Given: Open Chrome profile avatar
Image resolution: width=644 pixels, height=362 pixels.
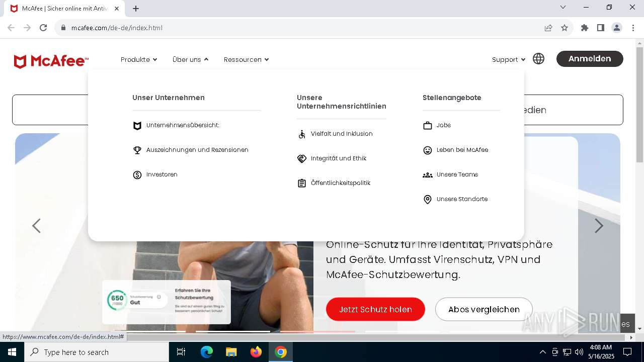Looking at the screenshot, I should click(x=617, y=28).
